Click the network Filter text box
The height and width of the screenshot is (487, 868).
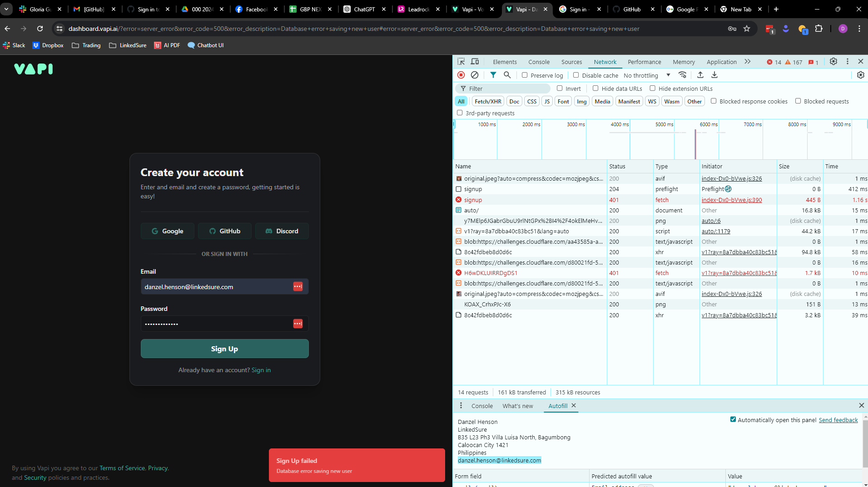click(x=503, y=89)
